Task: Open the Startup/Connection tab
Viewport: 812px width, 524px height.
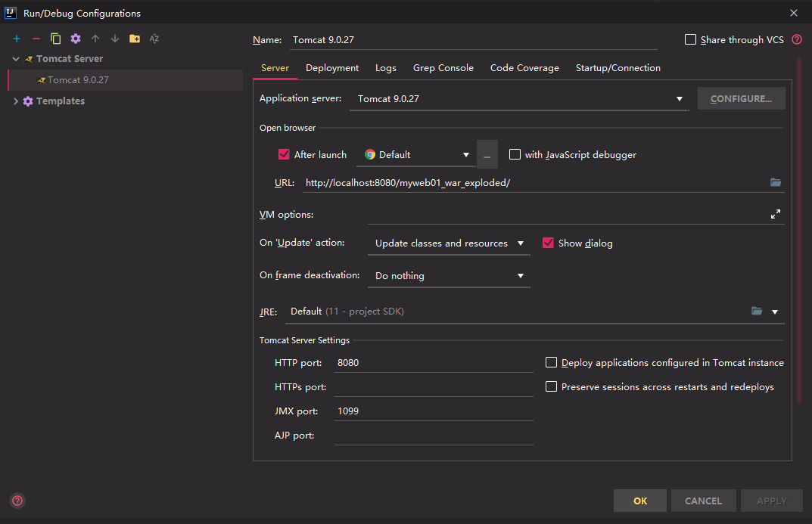Action: pos(618,68)
